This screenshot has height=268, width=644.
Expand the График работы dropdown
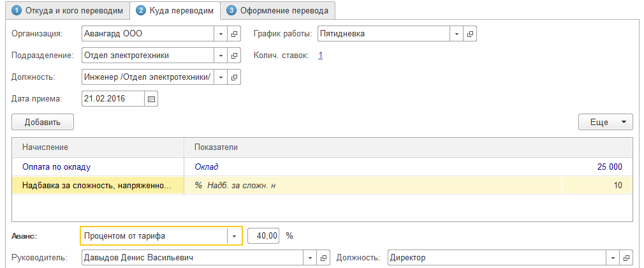(457, 34)
